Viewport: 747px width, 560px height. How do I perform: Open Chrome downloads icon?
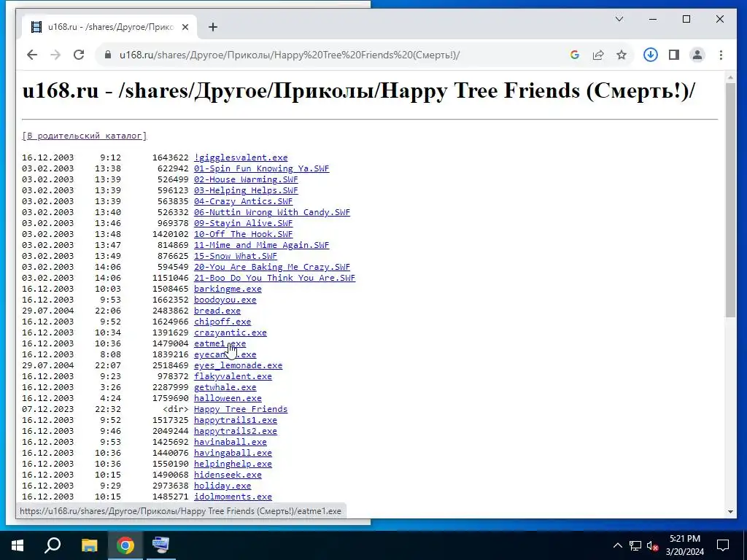650,55
